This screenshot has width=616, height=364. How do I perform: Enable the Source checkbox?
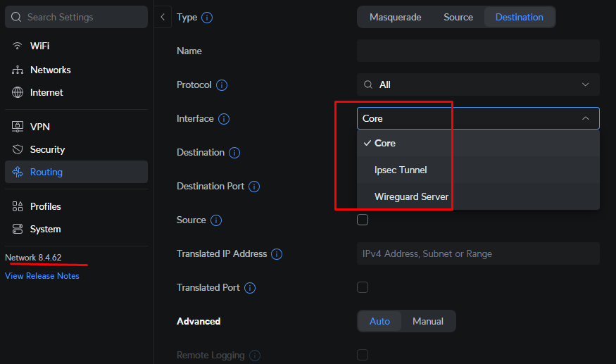pos(363,220)
